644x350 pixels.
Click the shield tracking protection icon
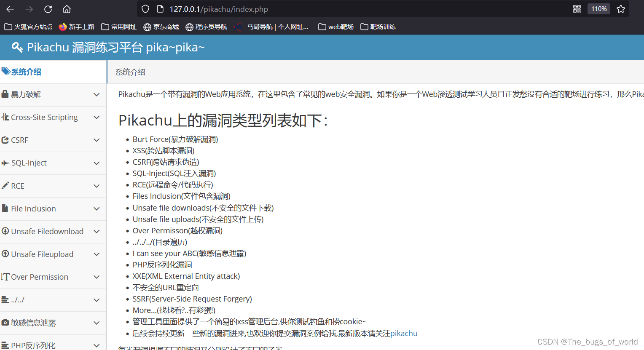point(145,9)
